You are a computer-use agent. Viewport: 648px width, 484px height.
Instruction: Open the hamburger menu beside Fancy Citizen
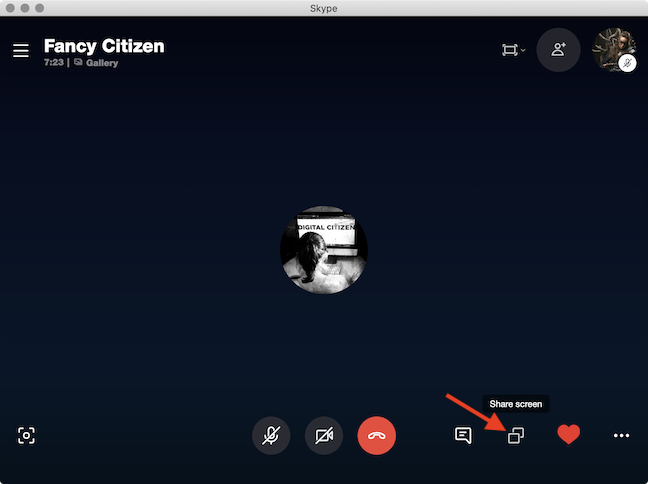21,50
